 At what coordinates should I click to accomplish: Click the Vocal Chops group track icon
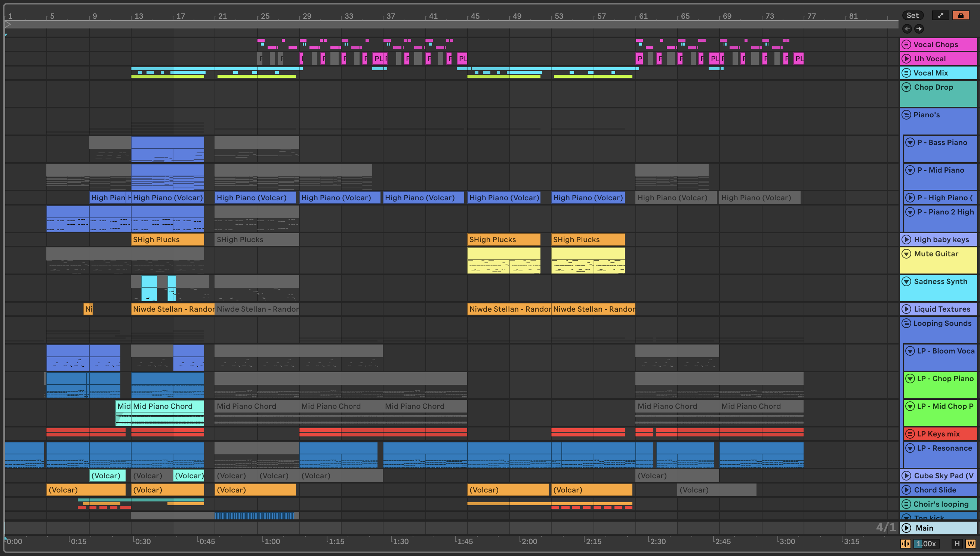[x=906, y=44]
